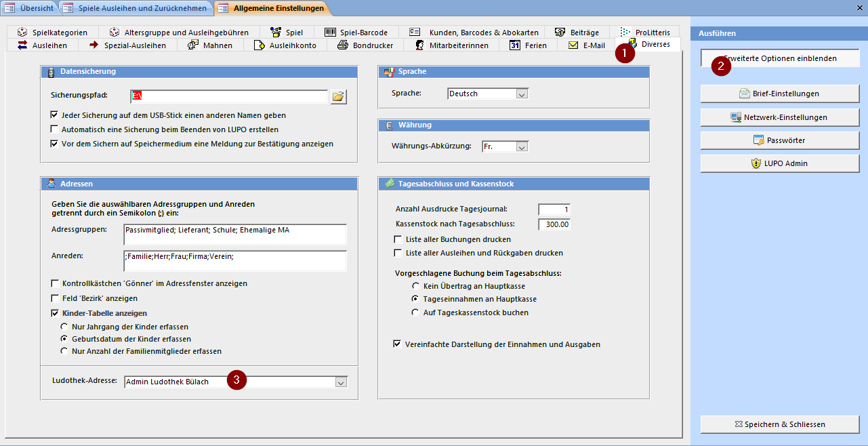Switch to 'Spiele Ausleihen und Zurücknehmen' tab
868x446 pixels.
point(136,7)
